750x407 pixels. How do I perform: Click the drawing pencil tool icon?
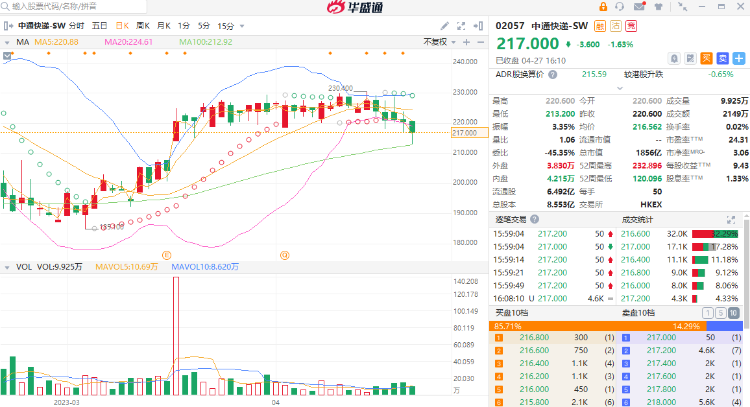445,26
